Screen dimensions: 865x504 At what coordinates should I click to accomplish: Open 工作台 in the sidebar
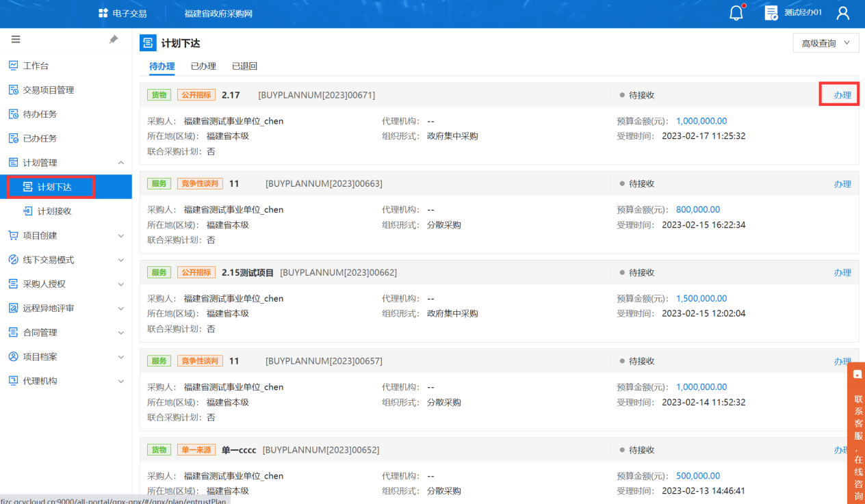(x=66, y=66)
